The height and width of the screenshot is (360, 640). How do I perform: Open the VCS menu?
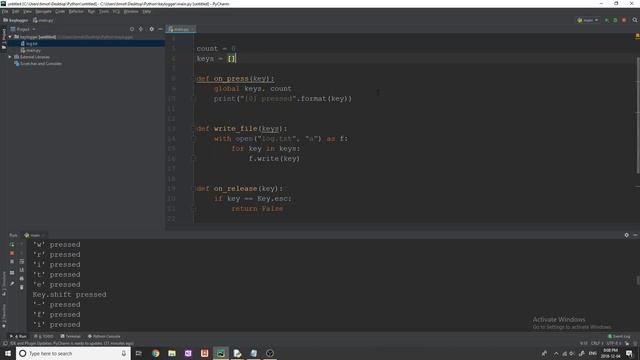point(116,11)
